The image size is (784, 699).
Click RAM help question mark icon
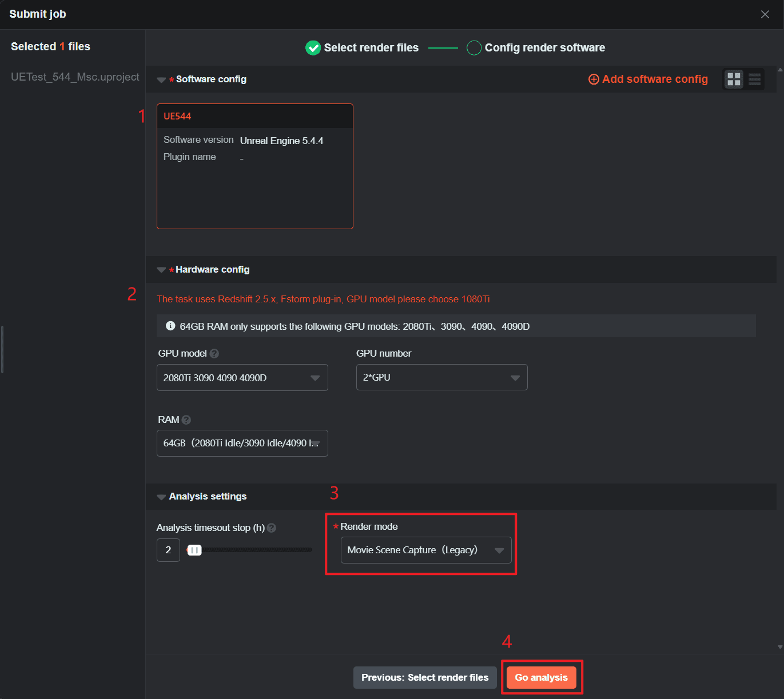(186, 420)
